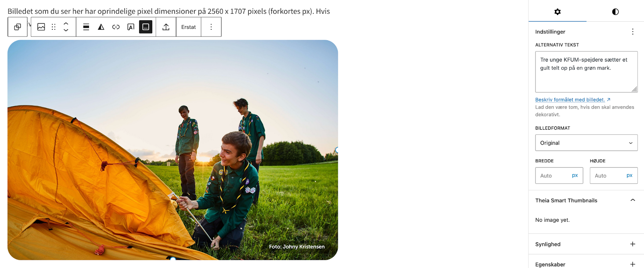Expand the Egenskaber section
This screenshot has width=644, height=268.
click(586, 264)
